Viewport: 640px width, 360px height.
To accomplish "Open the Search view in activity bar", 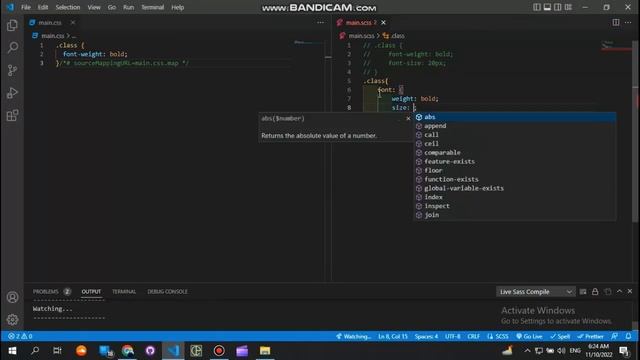I will tap(12, 47).
